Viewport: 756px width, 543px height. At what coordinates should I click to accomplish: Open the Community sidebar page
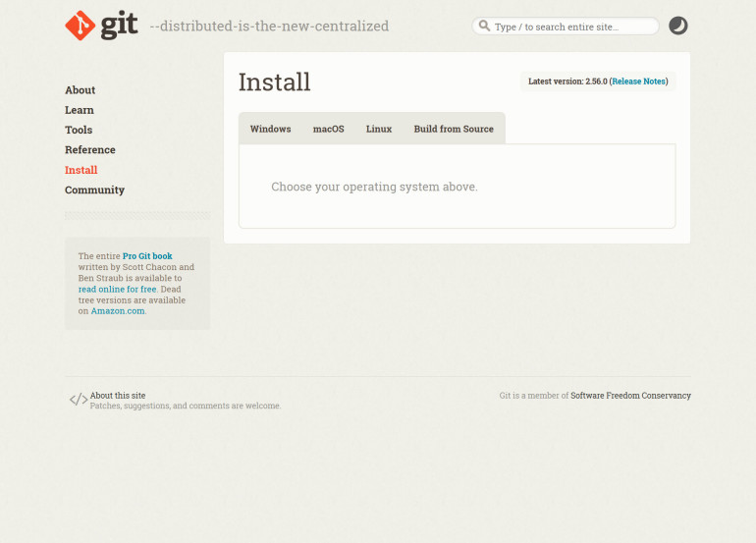(x=94, y=190)
